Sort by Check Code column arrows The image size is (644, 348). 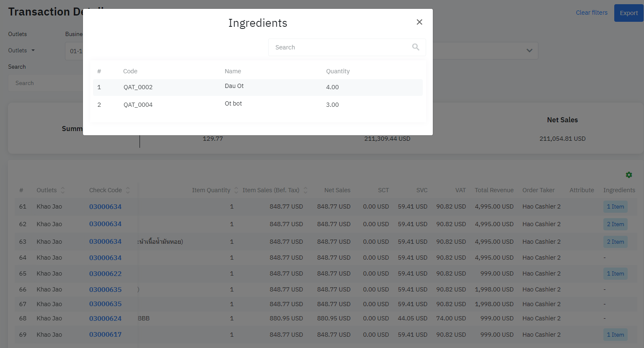pos(128,190)
